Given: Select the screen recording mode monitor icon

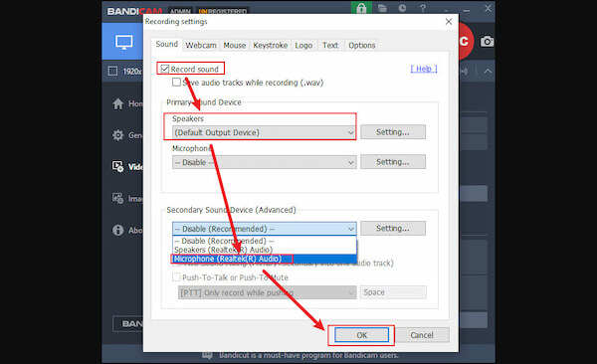Looking at the screenshot, I should pos(124,42).
